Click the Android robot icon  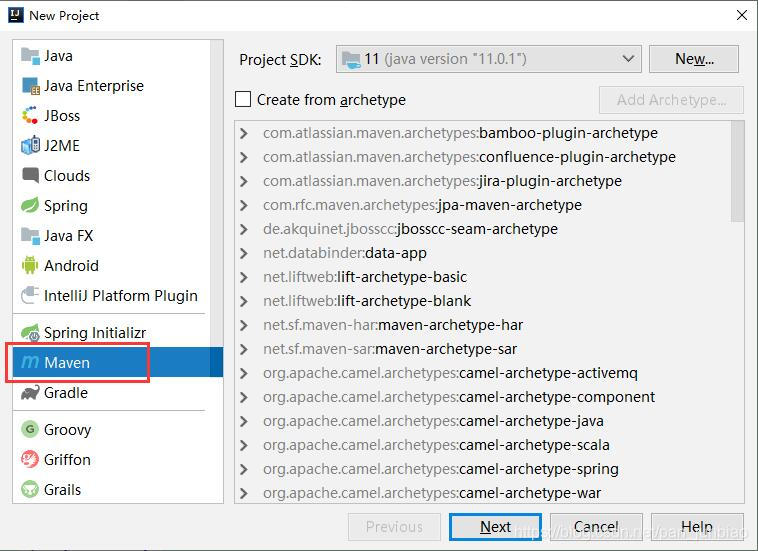pos(30,266)
